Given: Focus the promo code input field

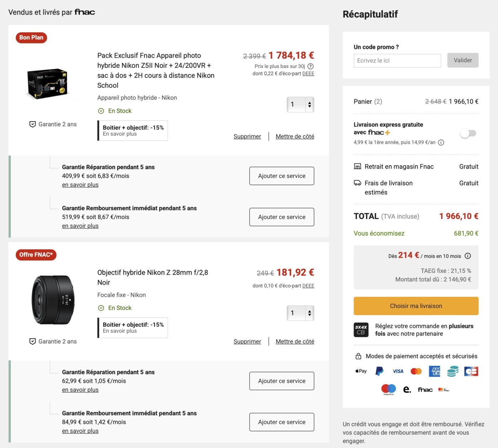Looking at the screenshot, I should 397,61.
